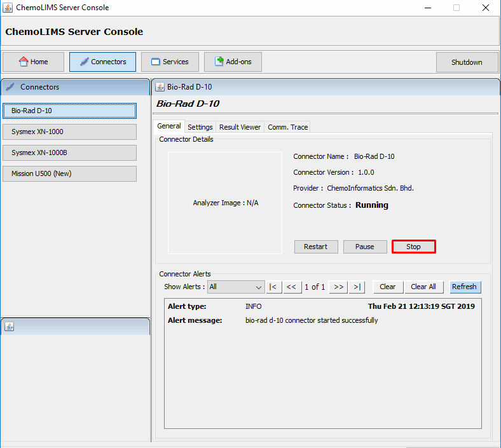
Task: Jump to first alert page
Action: [x=273, y=287]
